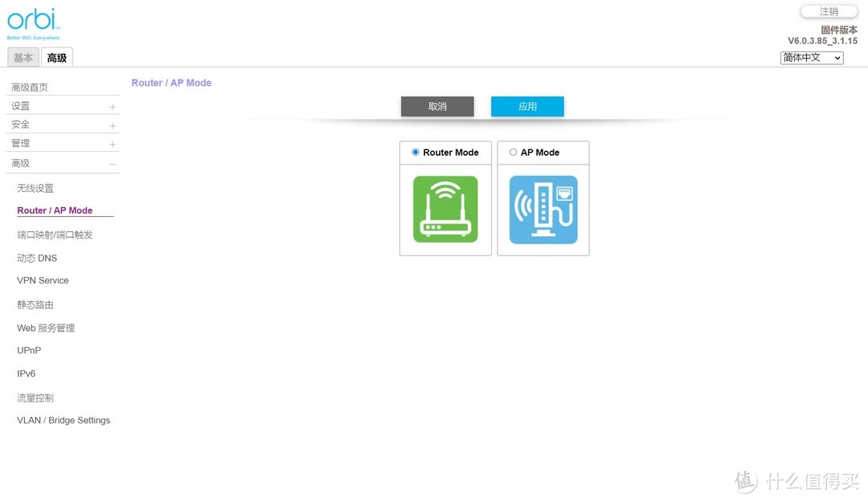Select the Router Mode radio button

pos(416,152)
